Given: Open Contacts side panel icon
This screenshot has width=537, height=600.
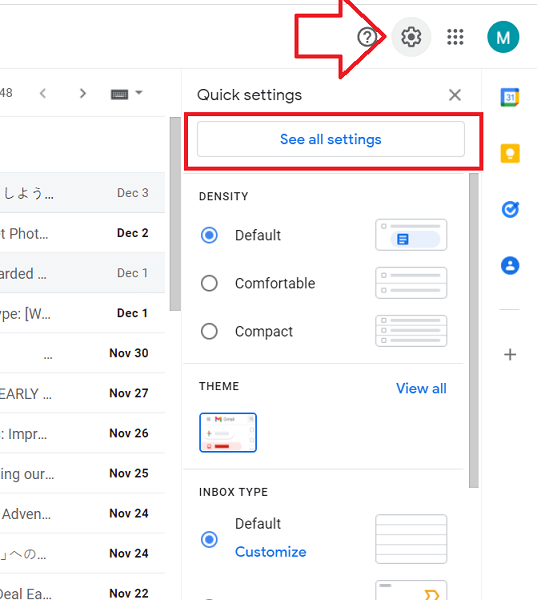Looking at the screenshot, I should coord(510,266).
